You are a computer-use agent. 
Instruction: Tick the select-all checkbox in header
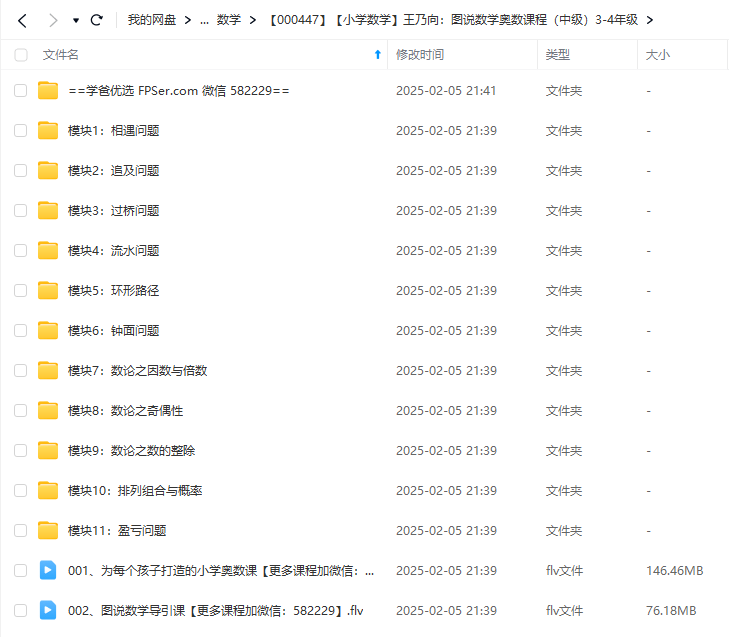[x=21, y=55]
